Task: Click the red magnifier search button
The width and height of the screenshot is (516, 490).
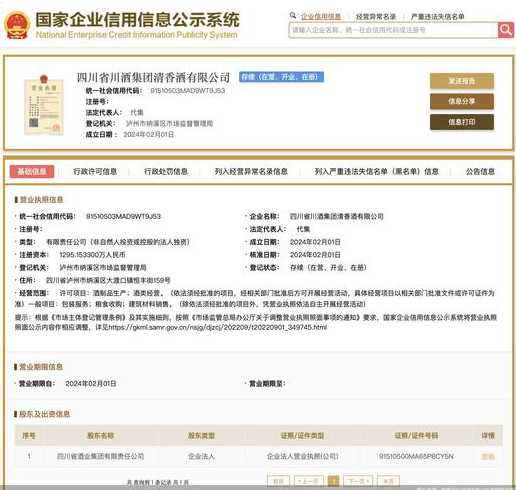Action: [x=506, y=30]
